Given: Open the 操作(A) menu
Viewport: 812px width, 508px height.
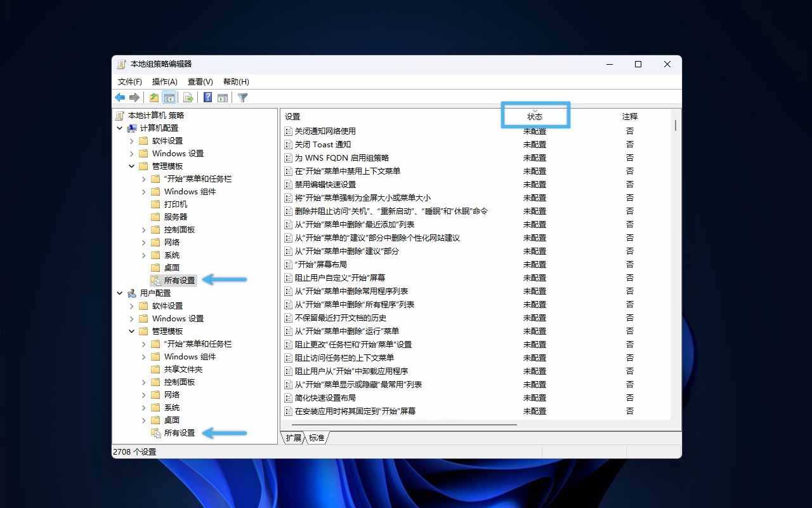Looking at the screenshot, I should pyautogui.click(x=164, y=82).
